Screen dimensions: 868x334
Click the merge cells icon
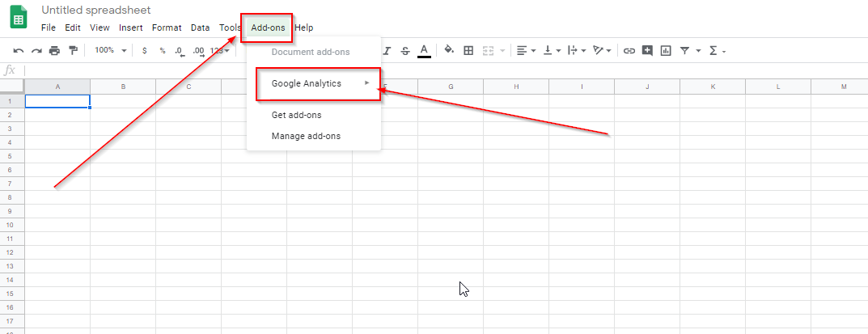(488, 51)
